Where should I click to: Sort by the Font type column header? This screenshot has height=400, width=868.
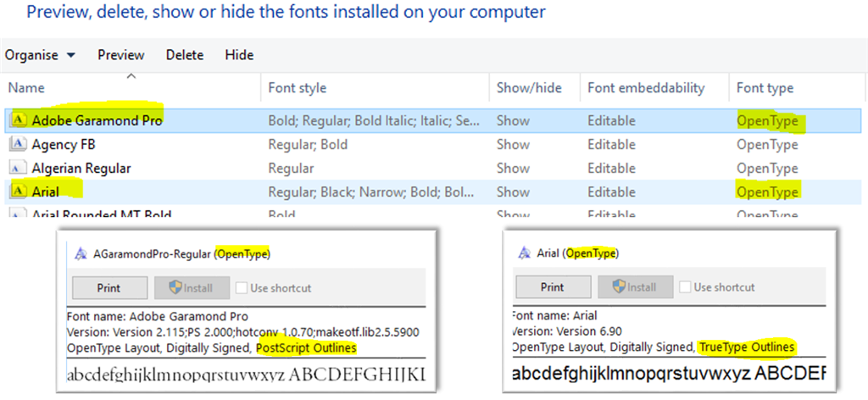(795, 87)
